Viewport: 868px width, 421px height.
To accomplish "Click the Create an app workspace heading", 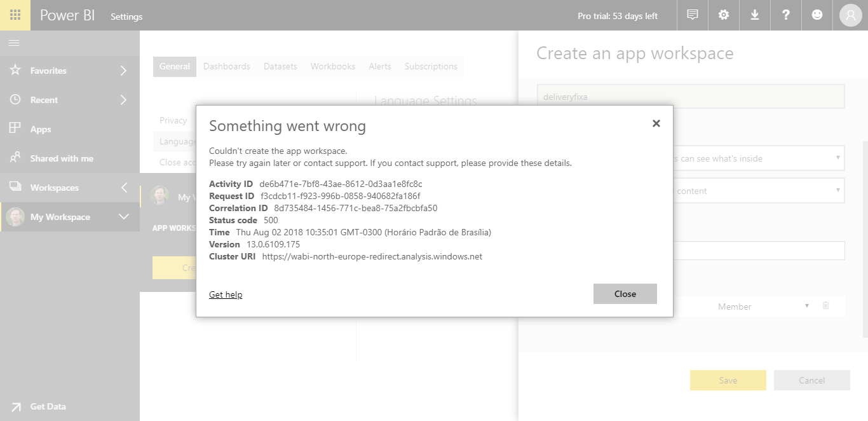I will coord(635,53).
